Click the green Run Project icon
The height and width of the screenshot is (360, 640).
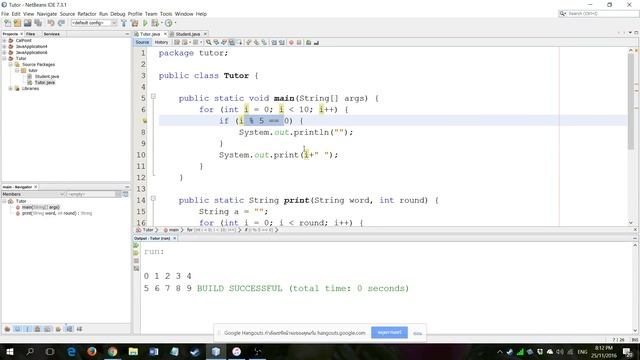(x=145, y=23)
